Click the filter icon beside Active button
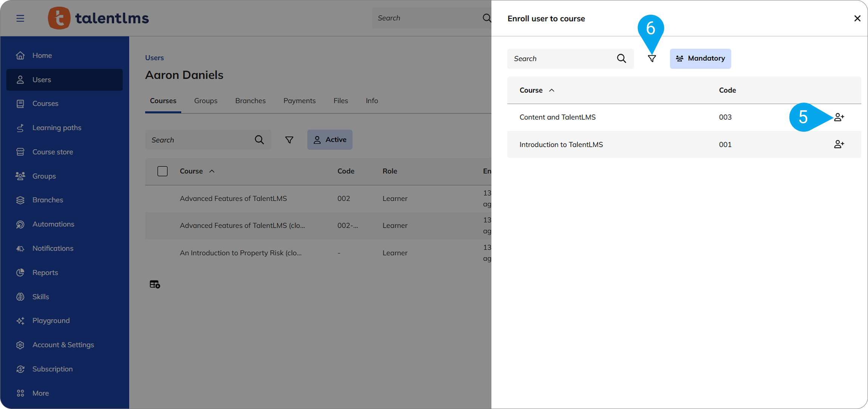Viewport: 868px width, 409px height. click(289, 140)
